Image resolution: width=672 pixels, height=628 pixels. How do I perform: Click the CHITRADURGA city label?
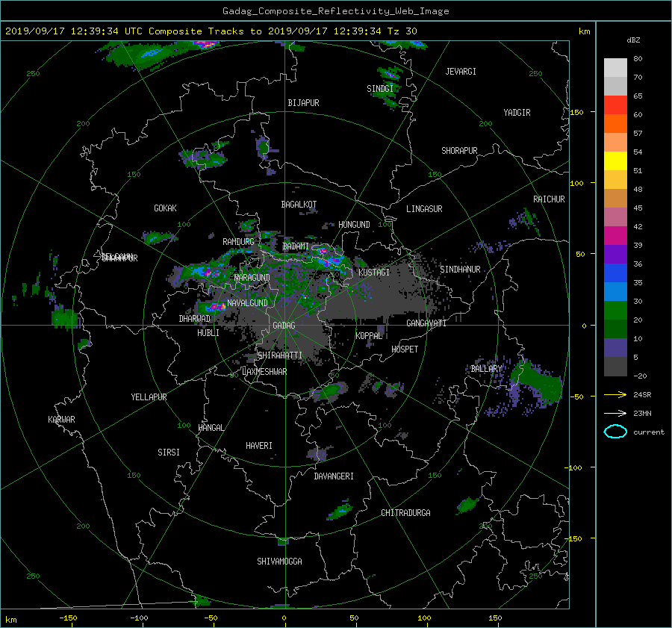406,513
